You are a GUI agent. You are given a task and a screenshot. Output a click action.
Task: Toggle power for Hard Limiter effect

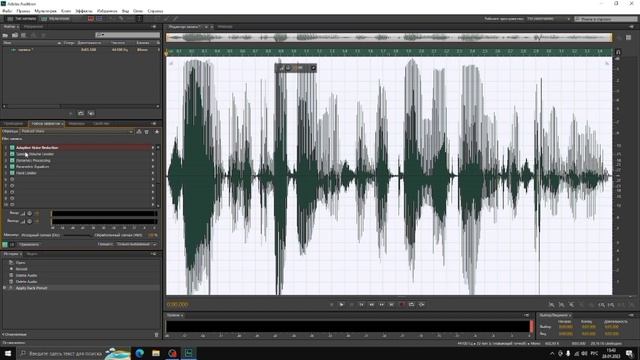point(12,173)
